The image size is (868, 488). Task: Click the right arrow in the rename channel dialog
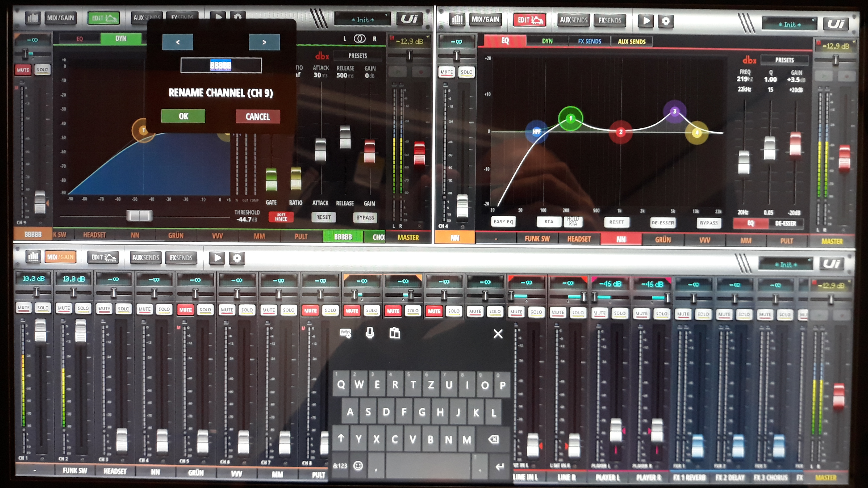pyautogui.click(x=264, y=42)
